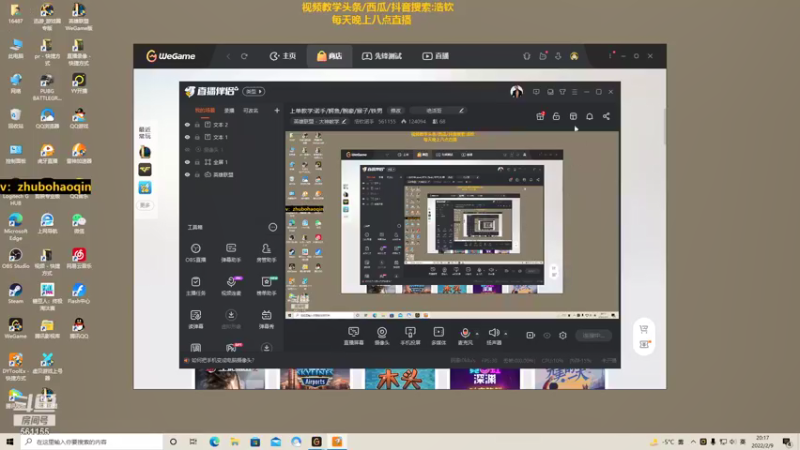
Task: Select the OBS Studio desktop icon
Action: point(15,259)
